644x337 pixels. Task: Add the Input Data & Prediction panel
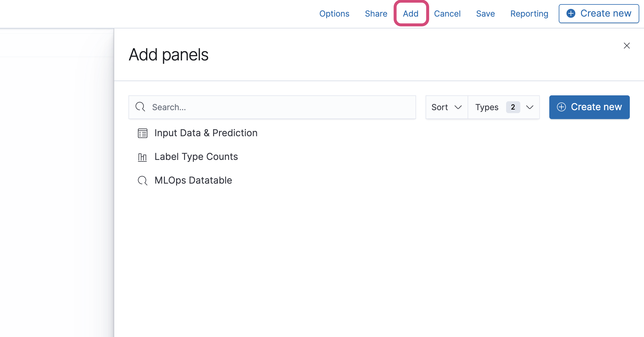click(x=206, y=133)
